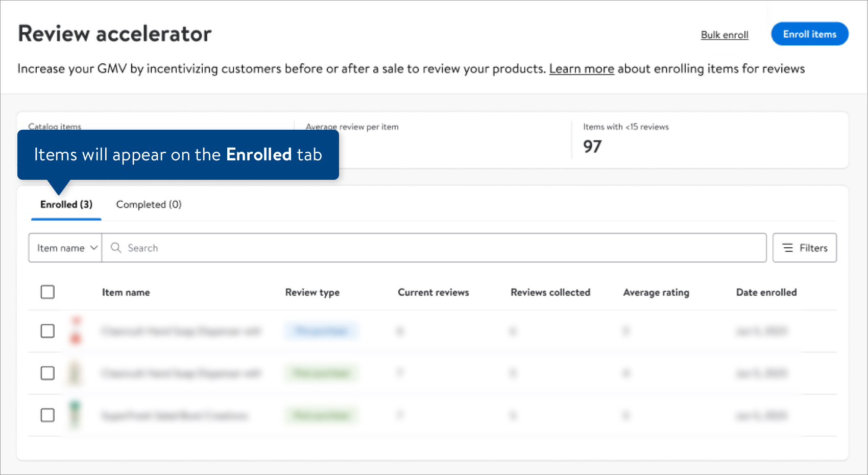Follow the Learn more link about enrolling items
The image size is (868, 475).
point(581,68)
